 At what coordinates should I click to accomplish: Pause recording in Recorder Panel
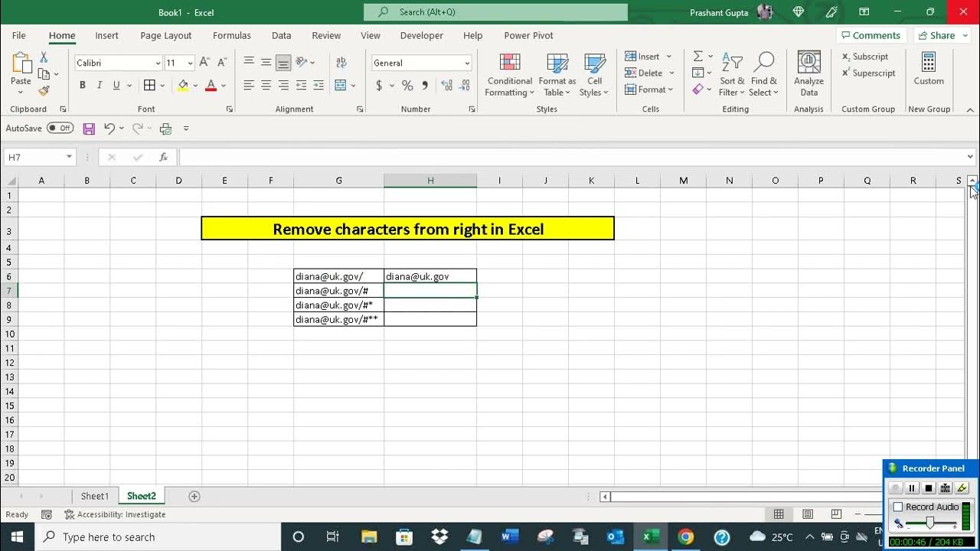[x=912, y=488]
